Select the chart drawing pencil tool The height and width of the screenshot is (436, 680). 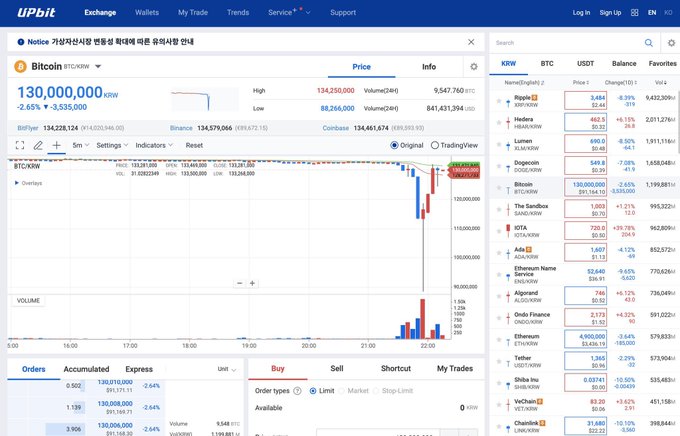coord(38,145)
